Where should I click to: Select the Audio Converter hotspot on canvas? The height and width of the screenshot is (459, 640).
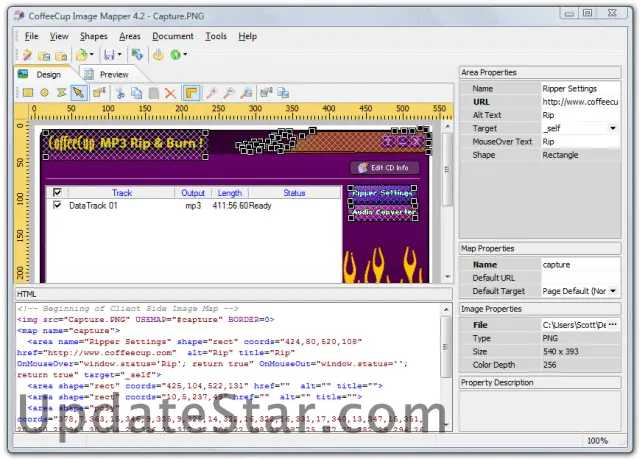point(383,212)
